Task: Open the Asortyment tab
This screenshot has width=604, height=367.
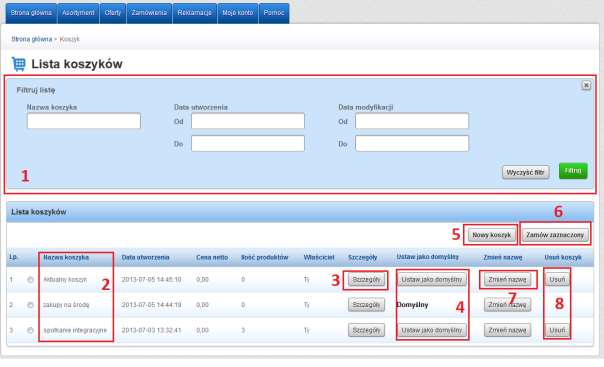Action: tap(78, 13)
